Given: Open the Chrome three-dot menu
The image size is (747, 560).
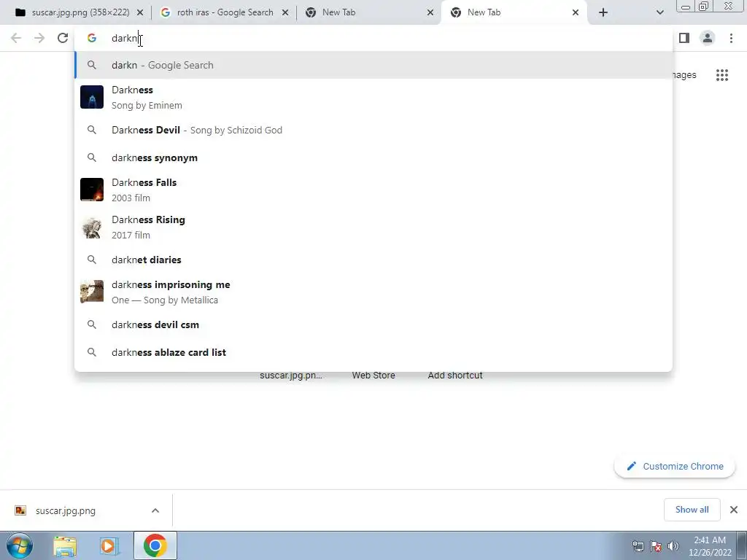Looking at the screenshot, I should [731, 38].
